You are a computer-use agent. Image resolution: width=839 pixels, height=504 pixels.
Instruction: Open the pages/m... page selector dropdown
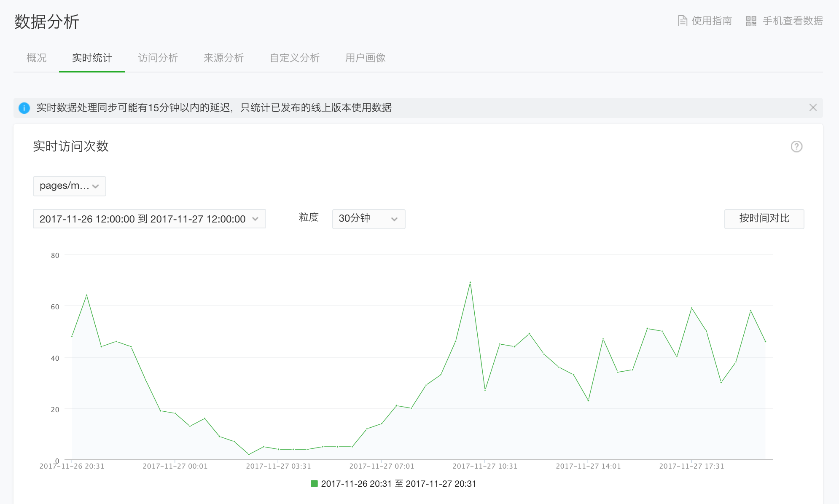69,186
